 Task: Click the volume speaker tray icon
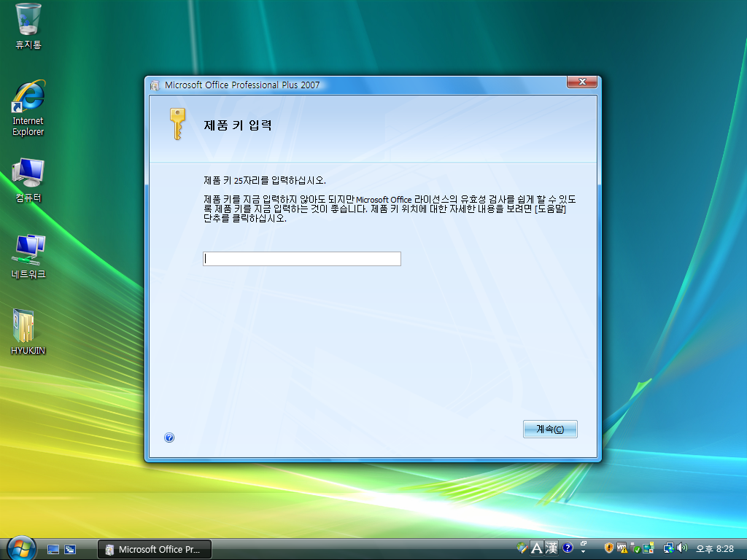pos(682,548)
